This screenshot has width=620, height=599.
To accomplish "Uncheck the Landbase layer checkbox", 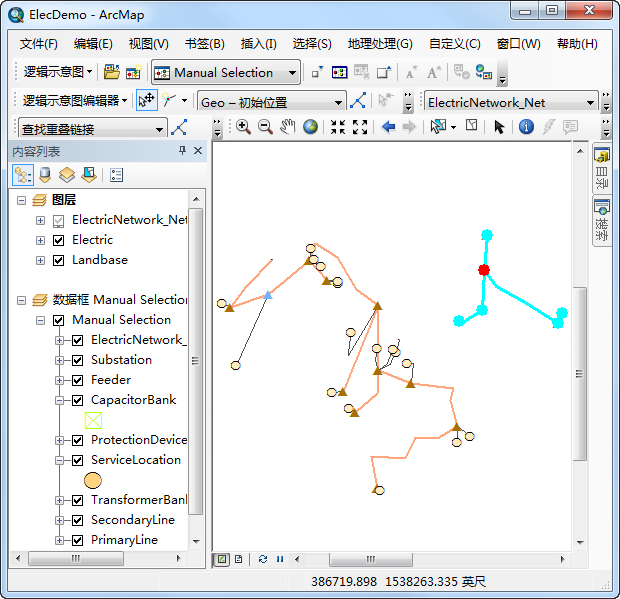I will tap(58, 260).
